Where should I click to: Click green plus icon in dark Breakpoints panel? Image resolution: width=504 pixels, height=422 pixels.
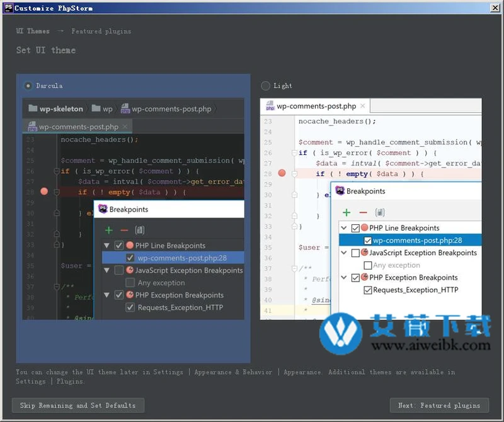point(109,231)
